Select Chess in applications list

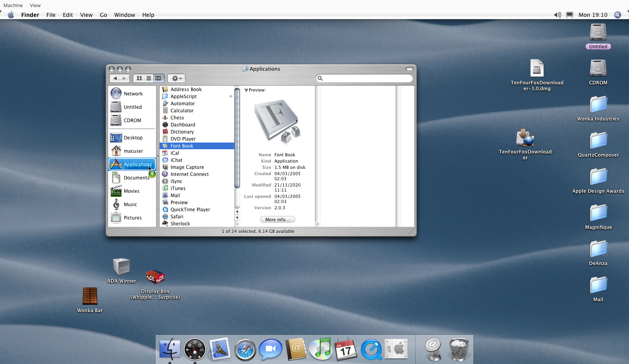(x=197, y=118)
